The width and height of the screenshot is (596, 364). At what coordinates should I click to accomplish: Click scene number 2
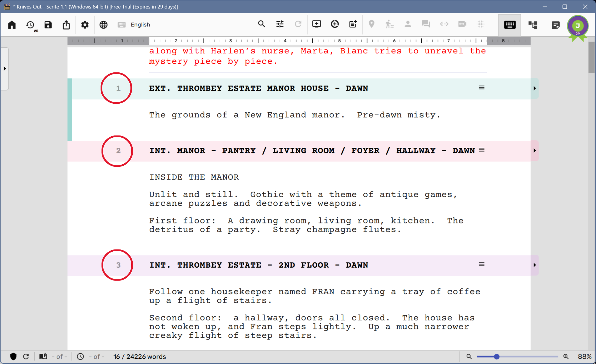[118, 150]
